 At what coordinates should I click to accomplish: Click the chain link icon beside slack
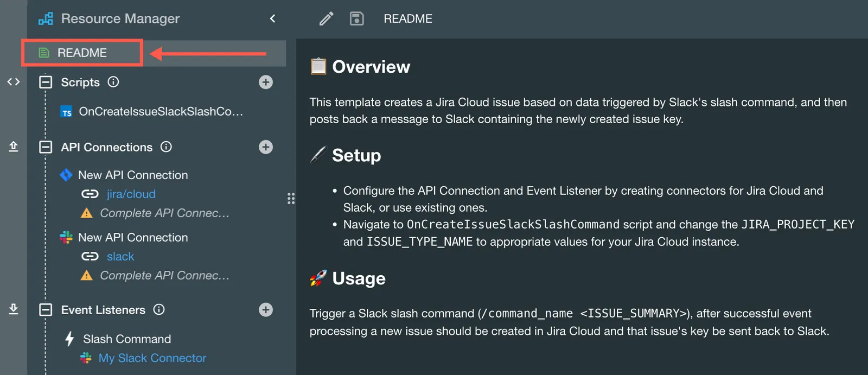90,256
